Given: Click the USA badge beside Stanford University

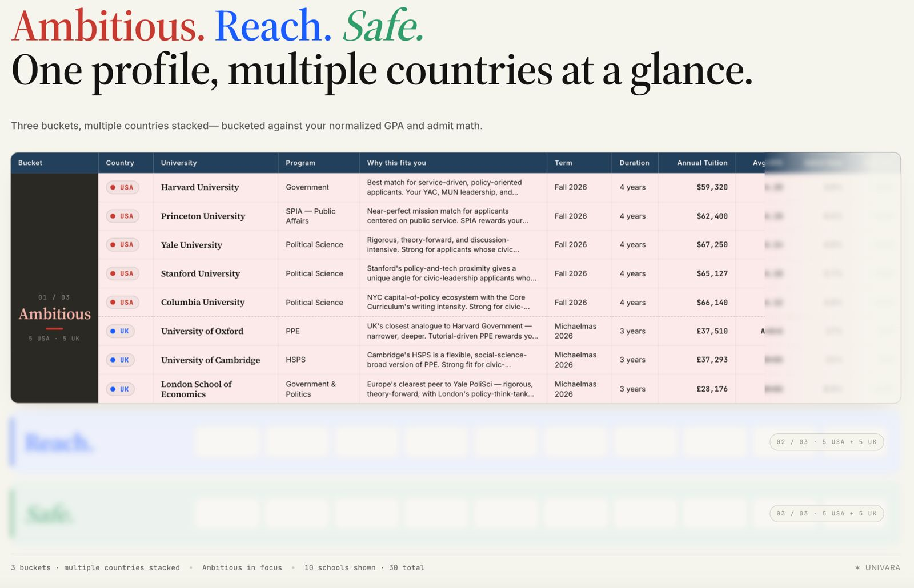Looking at the screenshot, I should 123,273.
